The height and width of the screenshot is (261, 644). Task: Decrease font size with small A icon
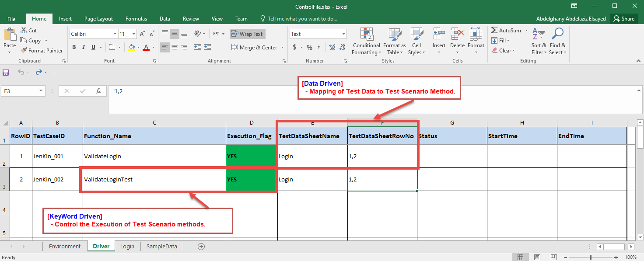pos(151,34)
